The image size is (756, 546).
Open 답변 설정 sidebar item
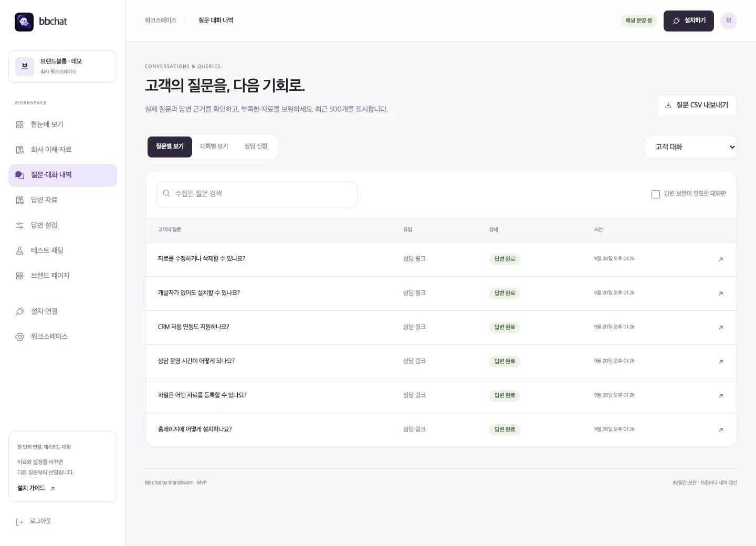(x=62, y=225)
